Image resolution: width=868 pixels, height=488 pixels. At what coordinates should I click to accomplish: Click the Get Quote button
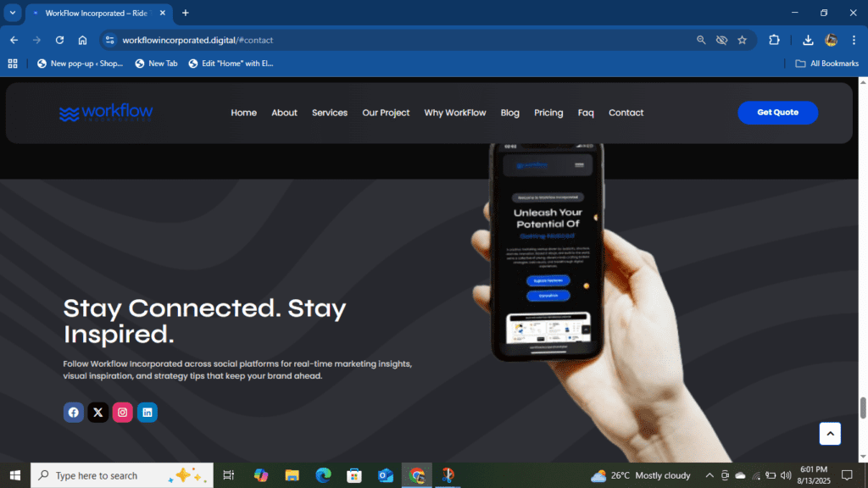coord(777,113)
